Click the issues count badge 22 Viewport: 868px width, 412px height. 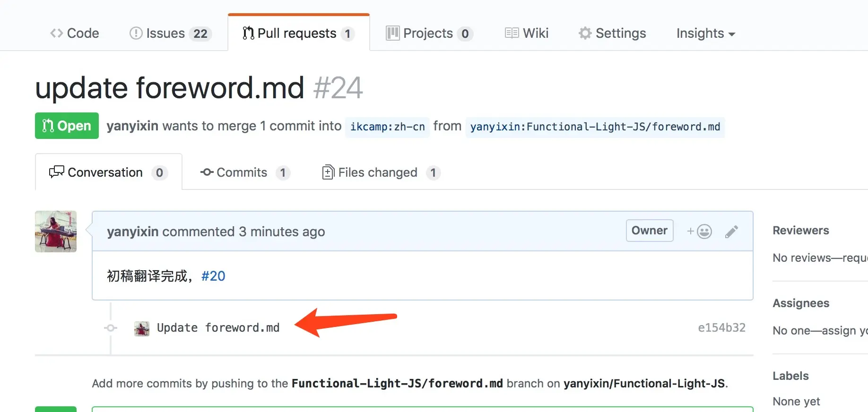[200, 34]
